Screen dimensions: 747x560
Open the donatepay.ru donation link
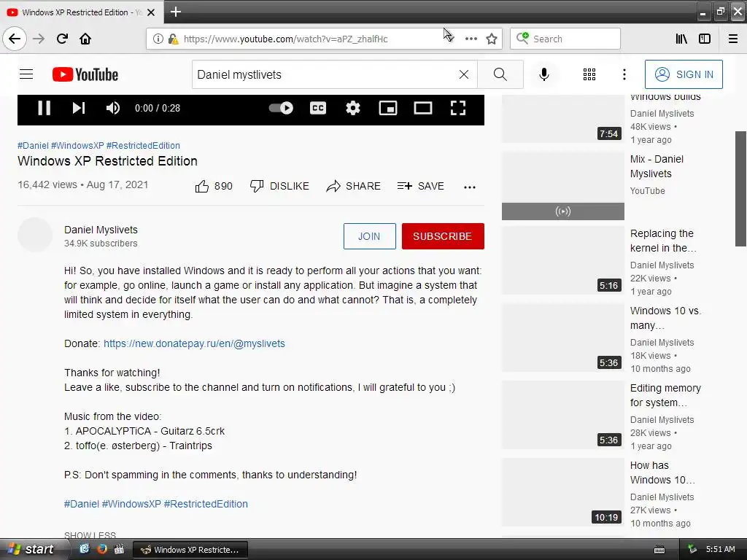194,343
